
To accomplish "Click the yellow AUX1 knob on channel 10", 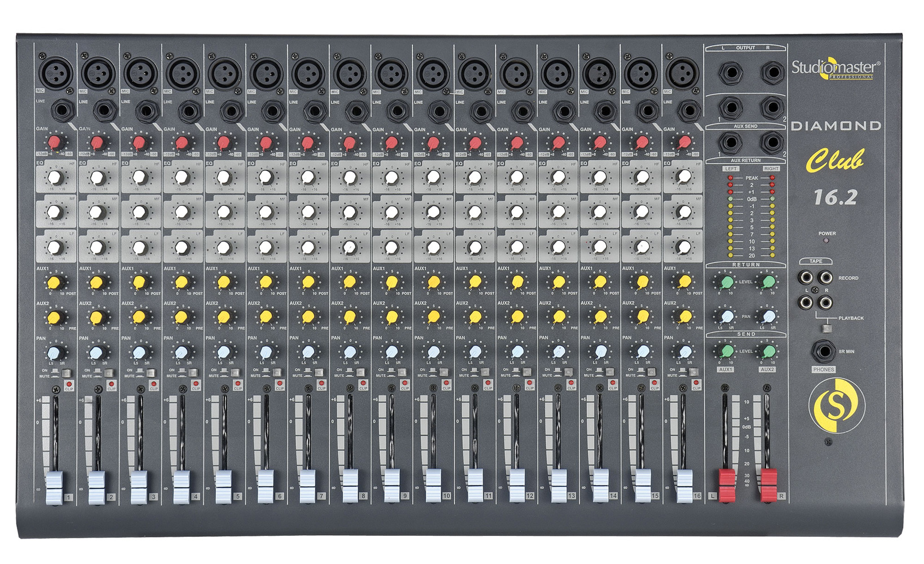I will (433, 282).
